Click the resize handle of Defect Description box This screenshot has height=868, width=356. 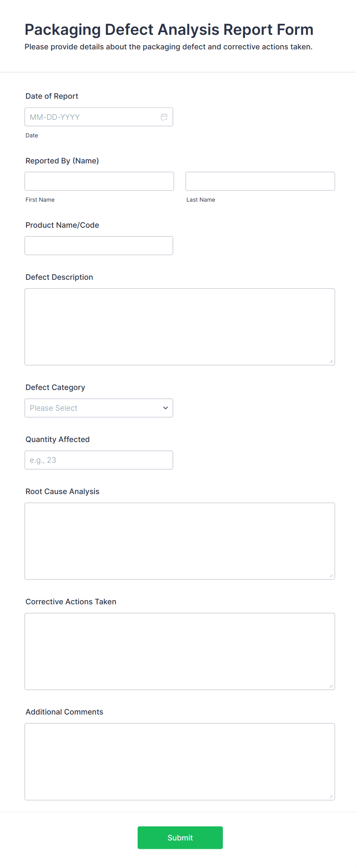(331, 360)
